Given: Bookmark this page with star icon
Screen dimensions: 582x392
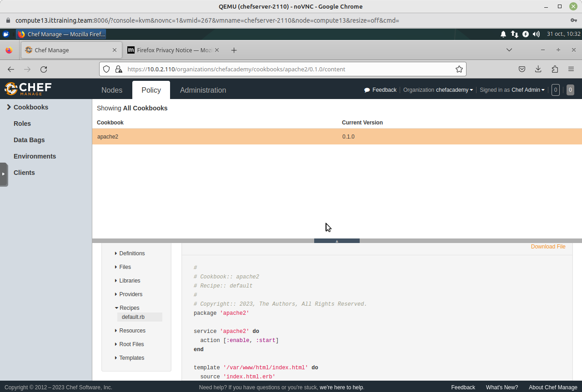Looking at the screenshot, I should click(x=459, y=69).
